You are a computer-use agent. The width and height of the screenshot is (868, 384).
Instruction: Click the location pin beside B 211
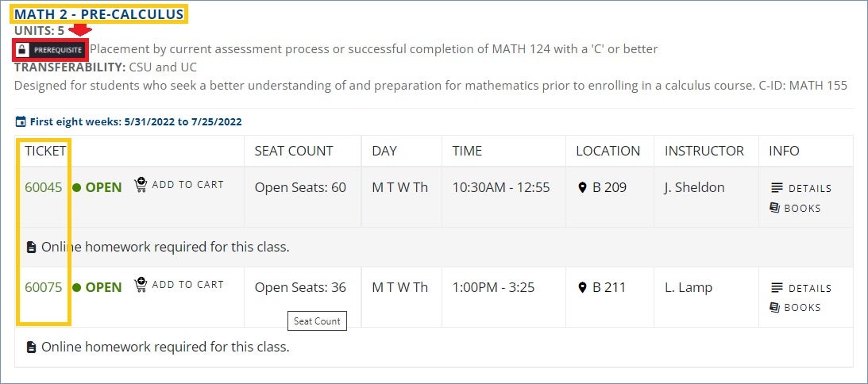582,287
